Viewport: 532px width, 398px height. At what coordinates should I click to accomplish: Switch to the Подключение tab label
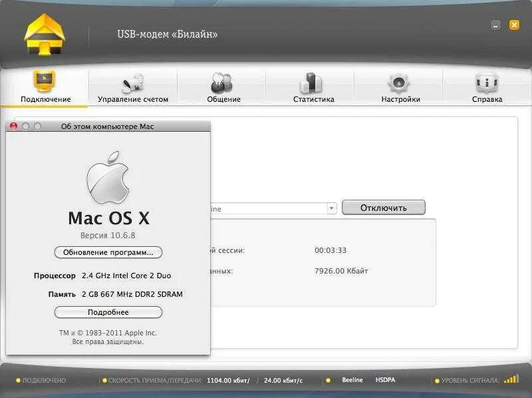click(x=46, y=99)
